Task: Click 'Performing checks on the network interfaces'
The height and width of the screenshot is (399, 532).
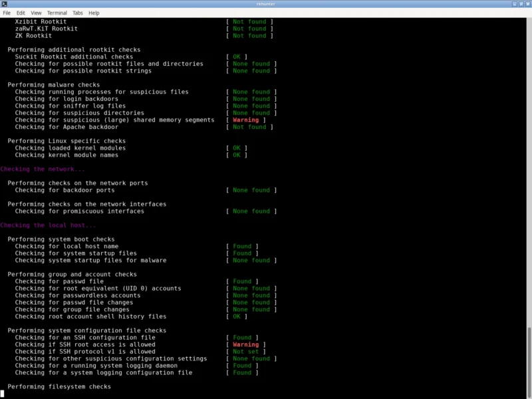Action: pyautogui.click(x=87, y=204)
